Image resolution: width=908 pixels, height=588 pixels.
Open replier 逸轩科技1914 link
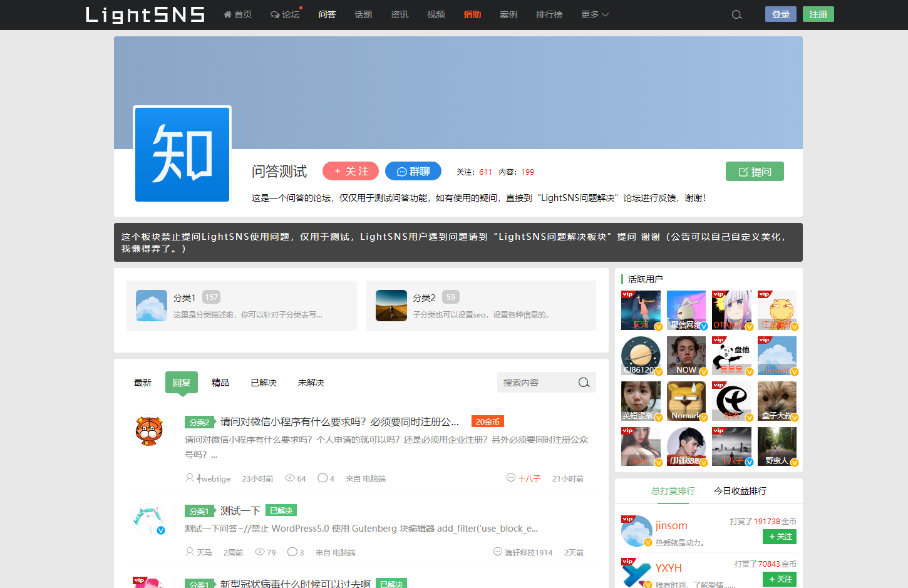point(529,552)
